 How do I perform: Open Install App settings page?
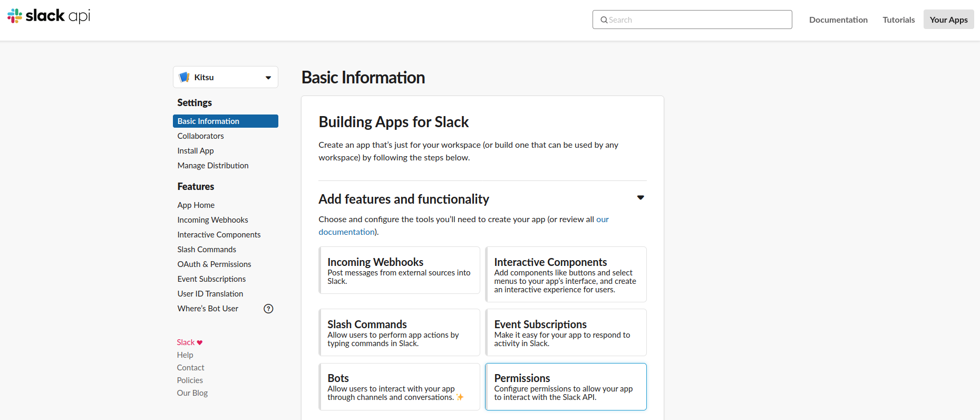[x=196, y=151]
